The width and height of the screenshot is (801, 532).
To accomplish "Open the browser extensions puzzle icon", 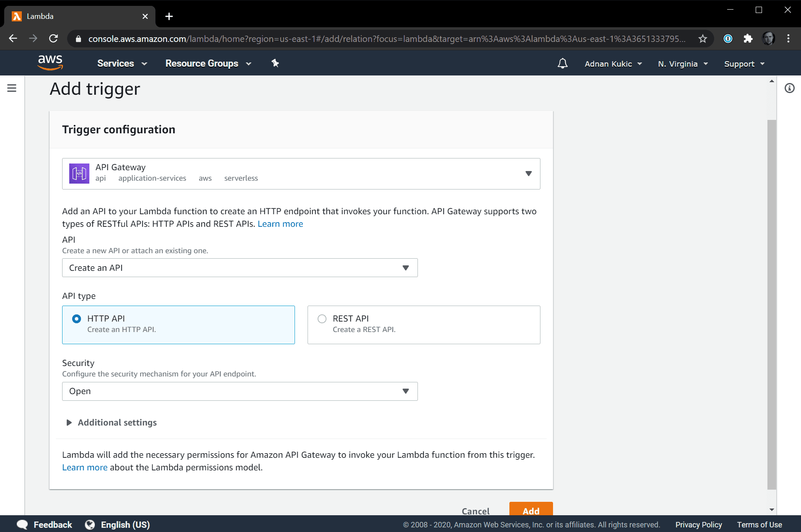I will pos(748,39).
